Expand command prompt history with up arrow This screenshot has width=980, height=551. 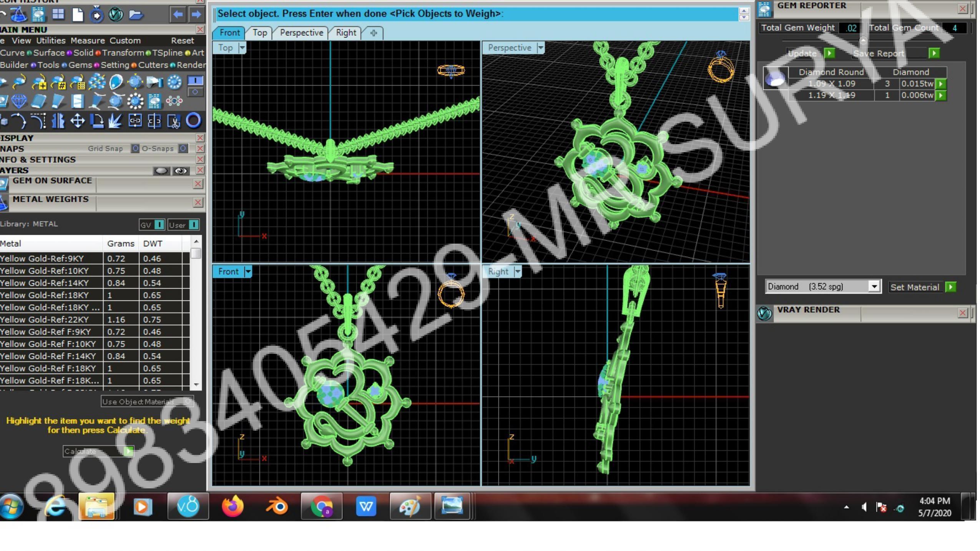point(744,11)
